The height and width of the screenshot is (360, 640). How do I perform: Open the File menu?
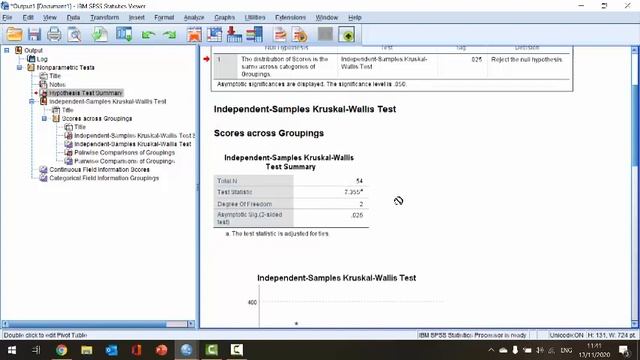point(7,18)
